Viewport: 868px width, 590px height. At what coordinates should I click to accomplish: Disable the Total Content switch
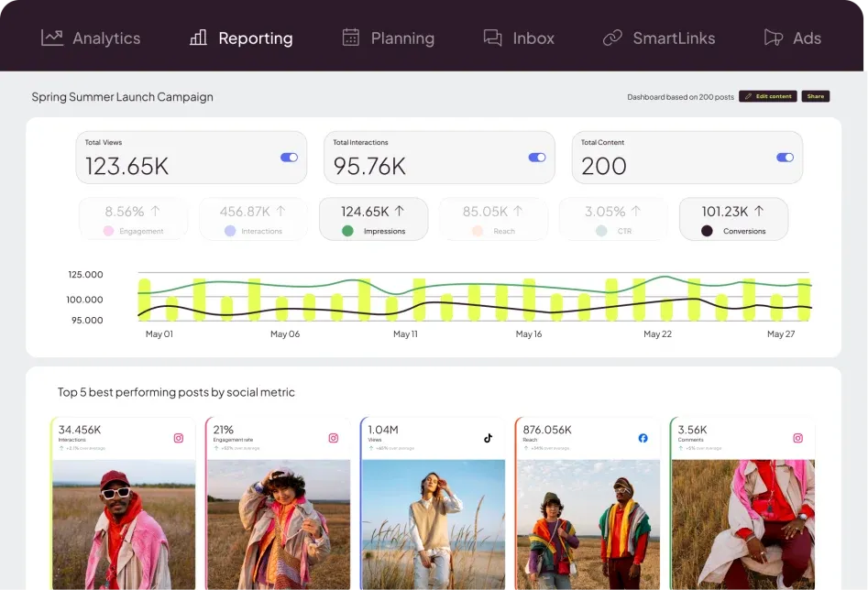pyautogui.click(x=785, y=158)
